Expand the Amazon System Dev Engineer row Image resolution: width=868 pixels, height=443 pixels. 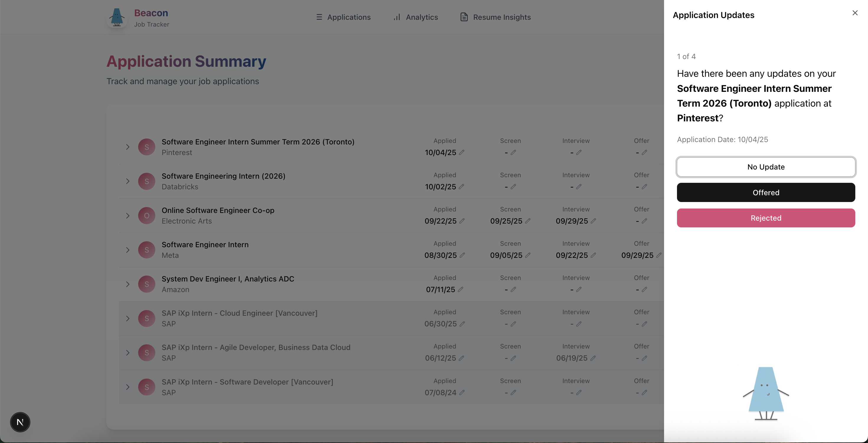(x=128, y=284)
